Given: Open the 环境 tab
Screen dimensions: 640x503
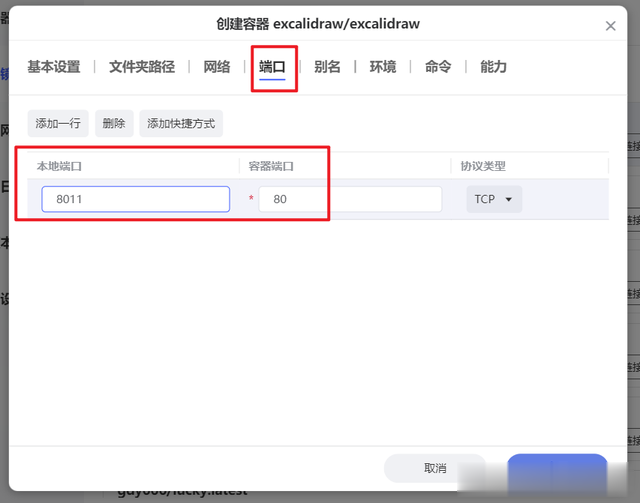Looking at the screenshot, I should coord(383,67).
